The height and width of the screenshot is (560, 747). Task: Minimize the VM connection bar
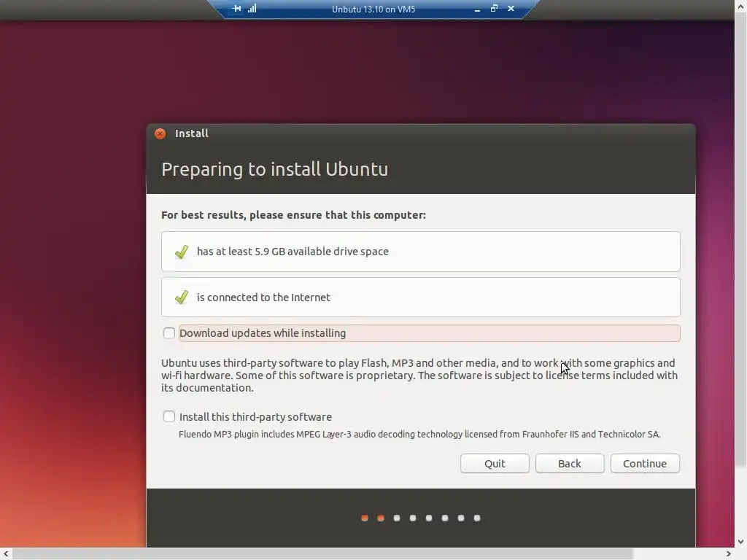477,9
